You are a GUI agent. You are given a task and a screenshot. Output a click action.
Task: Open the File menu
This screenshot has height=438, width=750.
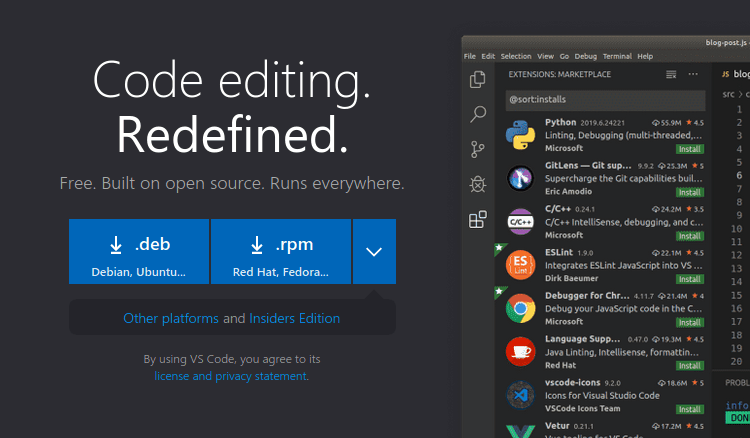[x=470, y=56]
